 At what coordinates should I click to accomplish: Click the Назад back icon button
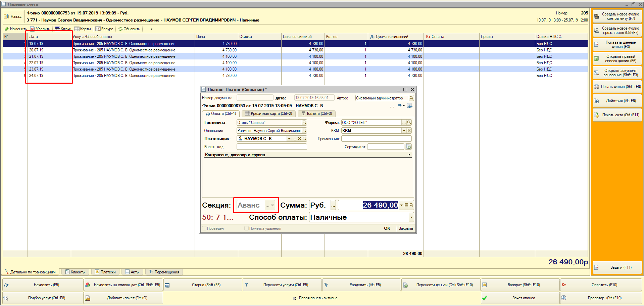pos(13,16)
